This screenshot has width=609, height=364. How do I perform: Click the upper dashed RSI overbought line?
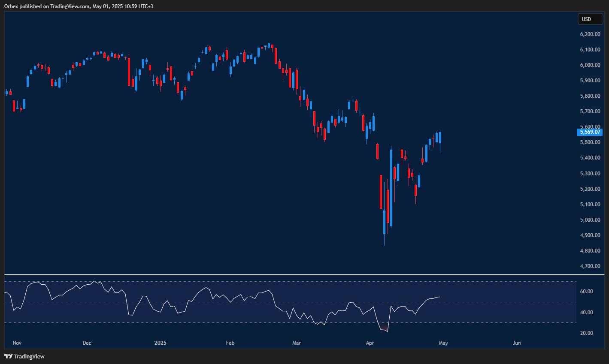click(300, 282)
